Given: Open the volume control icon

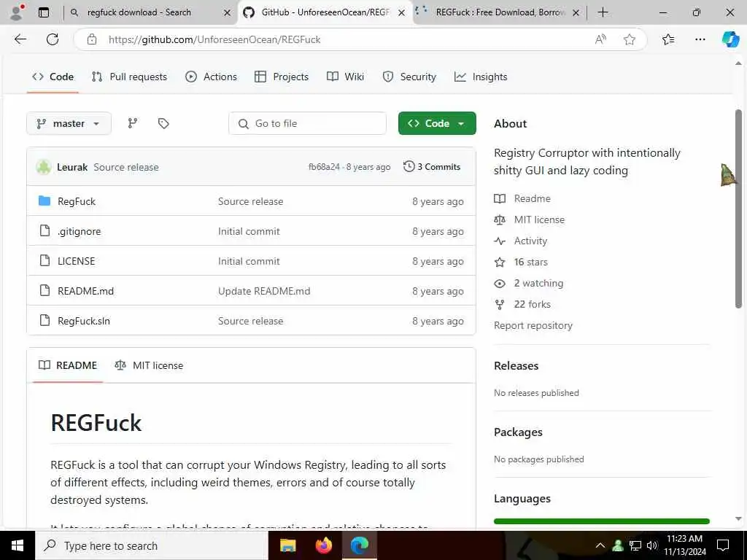Looking at the screenshot, I should click(x=651, y=545).
